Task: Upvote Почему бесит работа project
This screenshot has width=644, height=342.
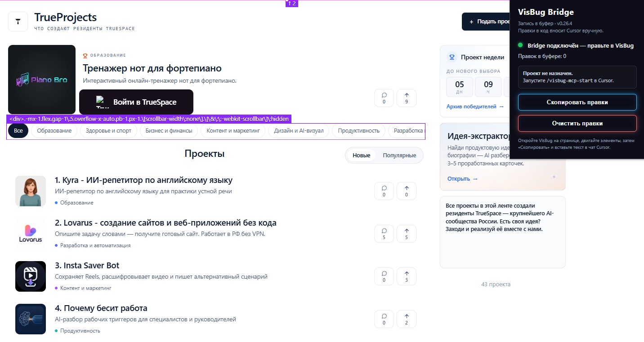Action: click(407, 319)
